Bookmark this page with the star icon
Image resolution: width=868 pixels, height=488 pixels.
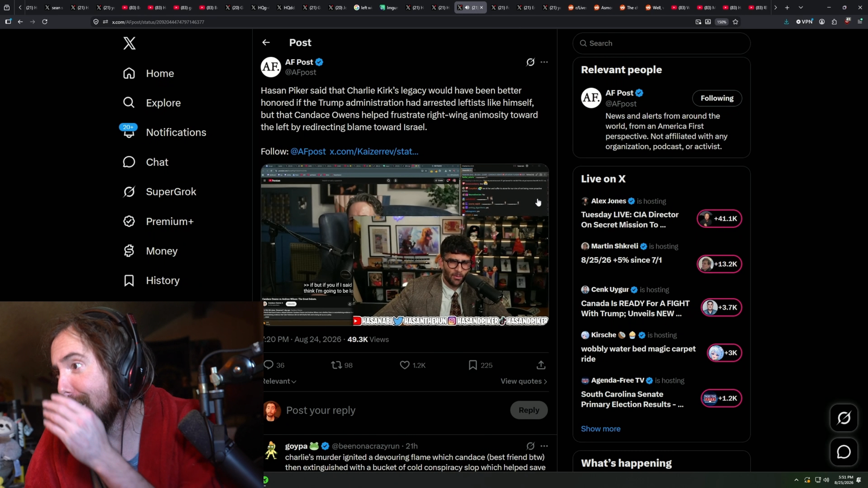[x=736, y=22]
